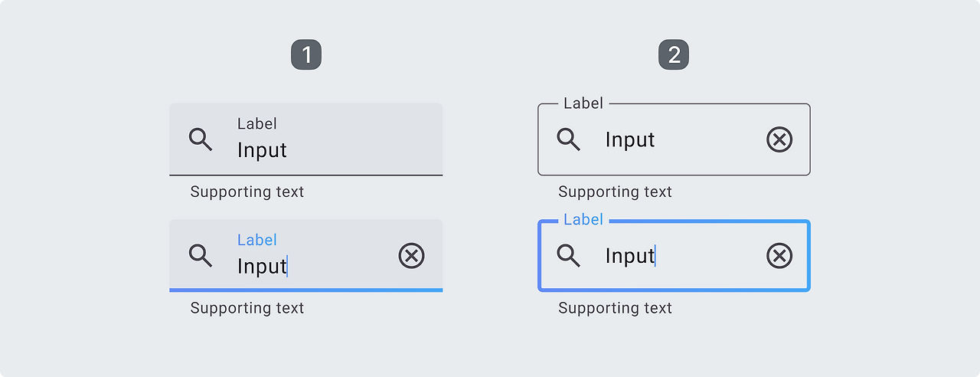Viewport: 980px width, 377px height.
Task: Focus the Input text in the gray-outlined field
Action: [x=630, y=139]
